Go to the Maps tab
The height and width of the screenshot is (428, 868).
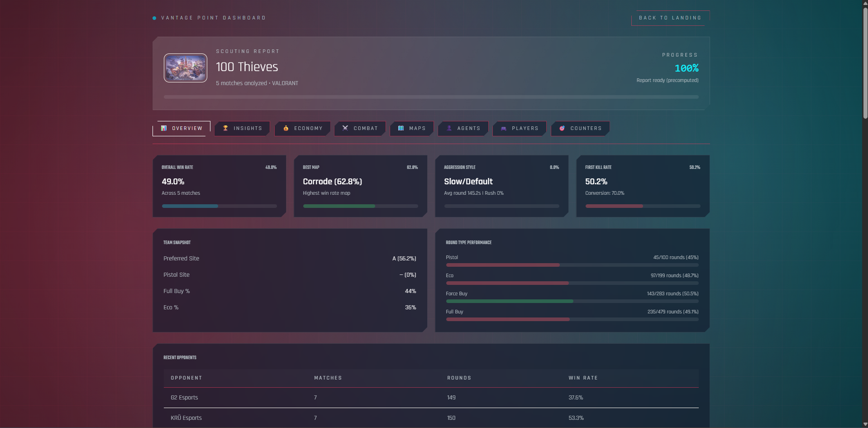pos(412,128)
